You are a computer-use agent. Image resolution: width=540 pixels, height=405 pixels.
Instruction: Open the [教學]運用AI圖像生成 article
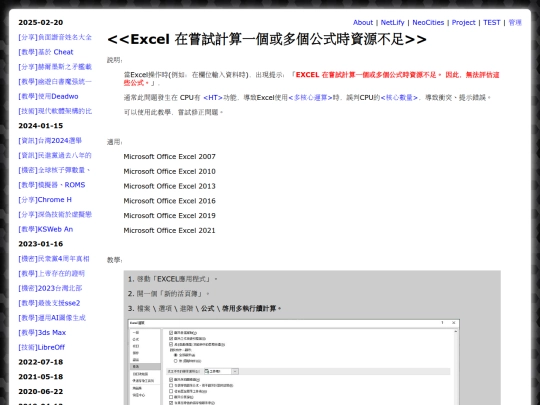(x=52, y=318)
